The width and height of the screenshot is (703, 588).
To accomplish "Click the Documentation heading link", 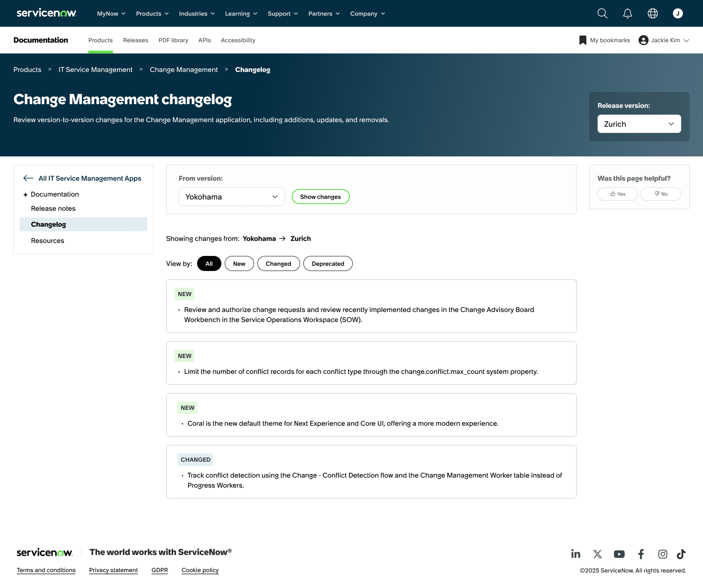I will 41,40.
